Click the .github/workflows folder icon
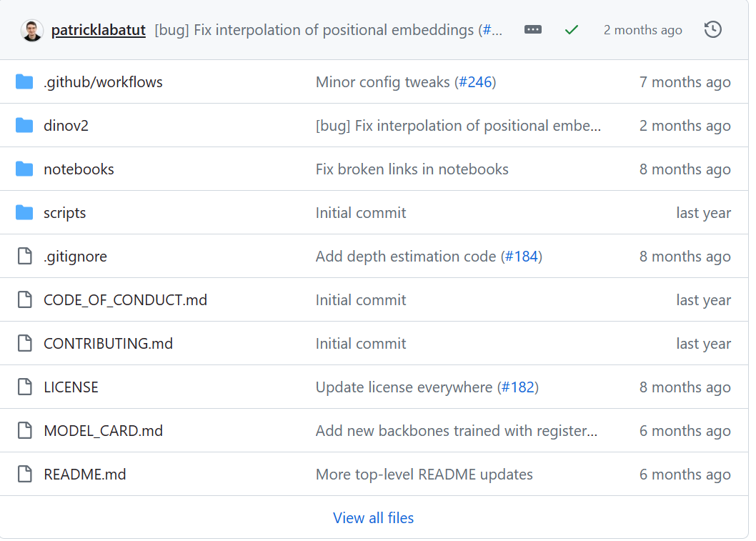 tap(25, 82)
